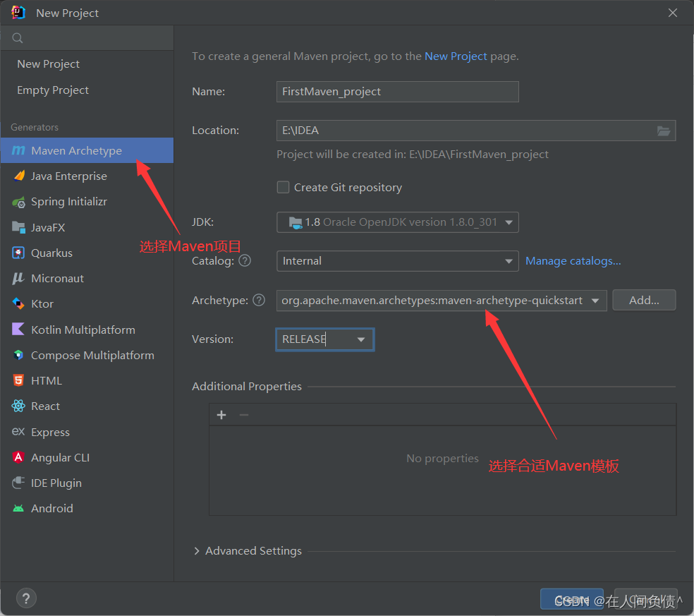Open Archetype help question mark

coord(259,301)
